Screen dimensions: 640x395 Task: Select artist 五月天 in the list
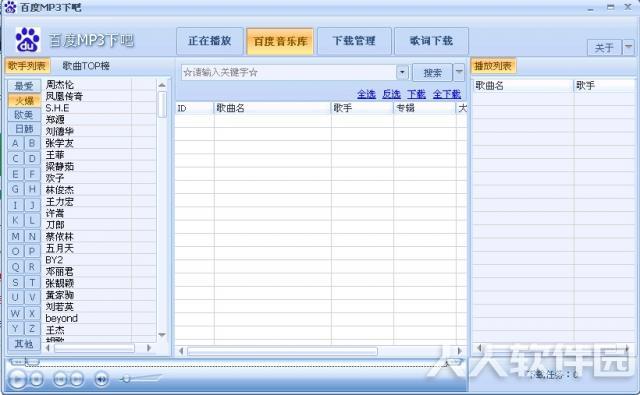click(60, 248)
